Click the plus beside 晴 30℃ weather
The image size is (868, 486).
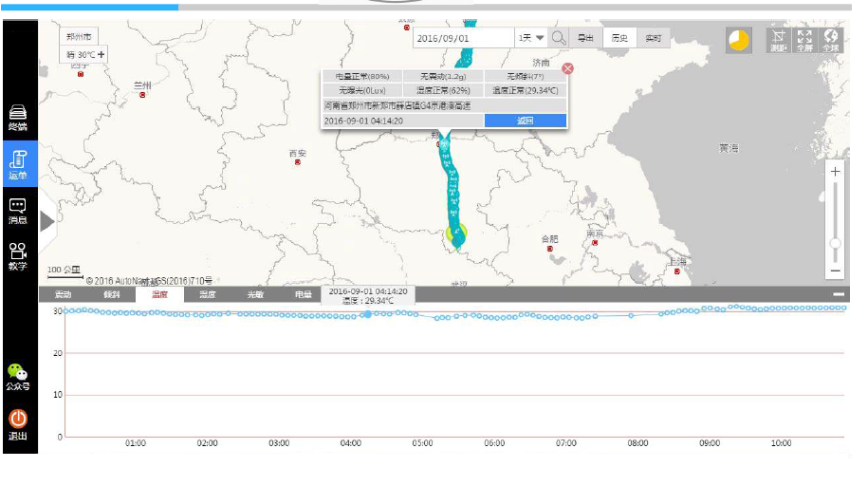(x=101, y=54)
